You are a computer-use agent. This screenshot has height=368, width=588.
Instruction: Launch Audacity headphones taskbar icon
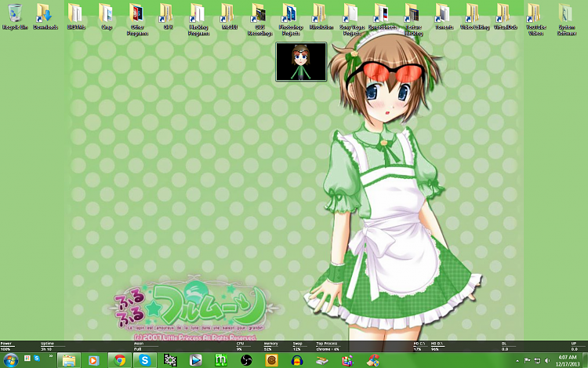(x=297, y=360)
